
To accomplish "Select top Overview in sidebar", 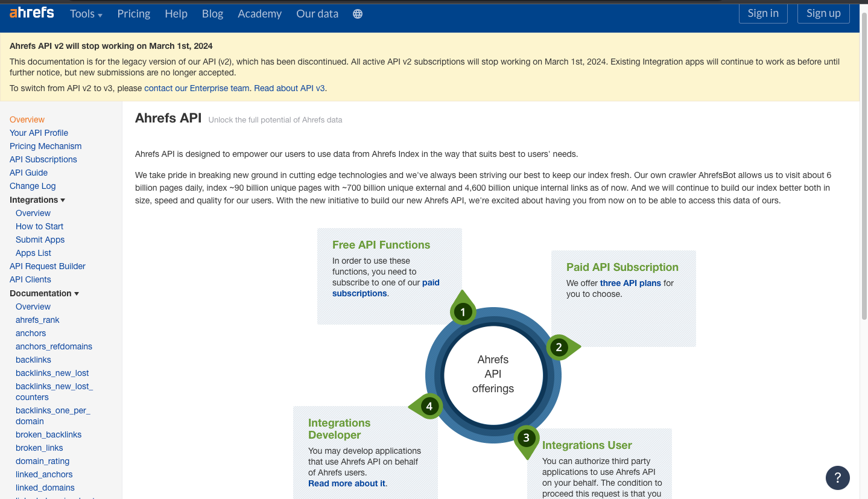I will (x=27, y=119).
